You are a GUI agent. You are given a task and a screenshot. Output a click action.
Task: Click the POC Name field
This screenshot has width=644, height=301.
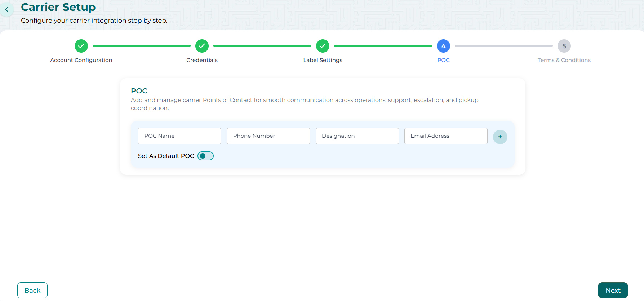(x=179, y=136)
